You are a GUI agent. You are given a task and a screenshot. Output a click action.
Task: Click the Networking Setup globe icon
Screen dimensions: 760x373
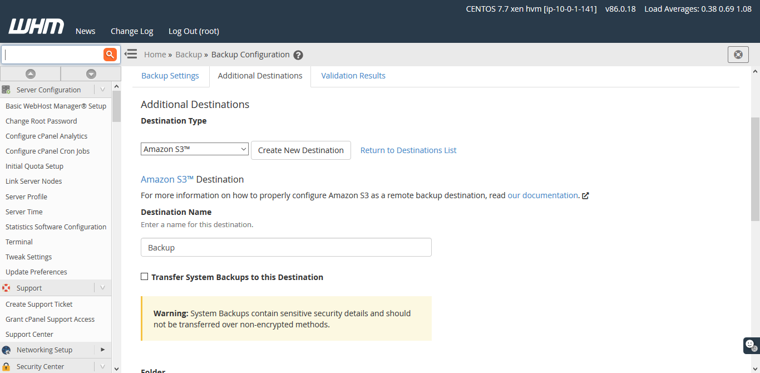(x=6, y=350)
